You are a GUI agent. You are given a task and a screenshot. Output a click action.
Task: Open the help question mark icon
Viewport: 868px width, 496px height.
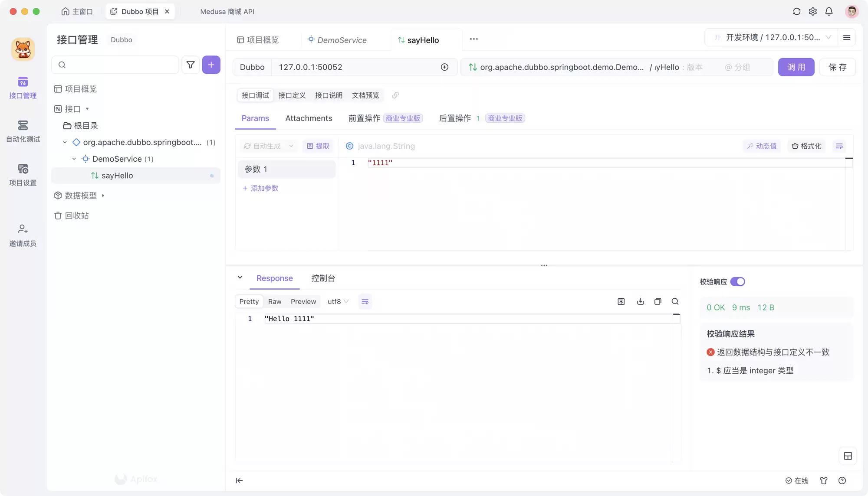(842, 480)
